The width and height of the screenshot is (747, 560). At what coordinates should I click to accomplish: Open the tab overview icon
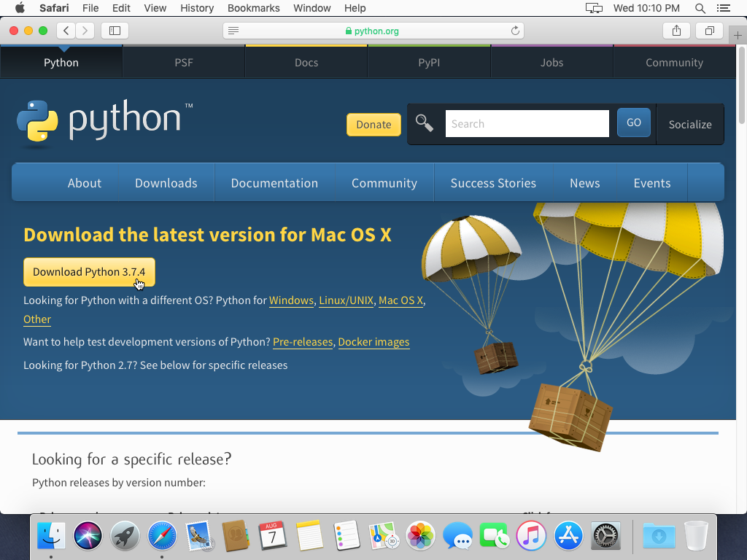coord(709,31)
